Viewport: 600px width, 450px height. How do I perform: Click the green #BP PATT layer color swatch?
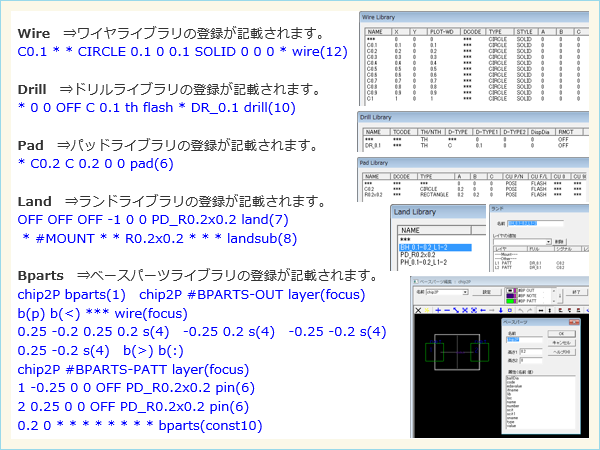click(510, 301)
